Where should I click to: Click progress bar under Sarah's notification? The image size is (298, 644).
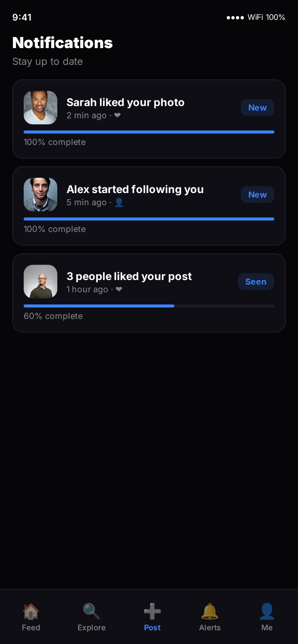point(149,132)
